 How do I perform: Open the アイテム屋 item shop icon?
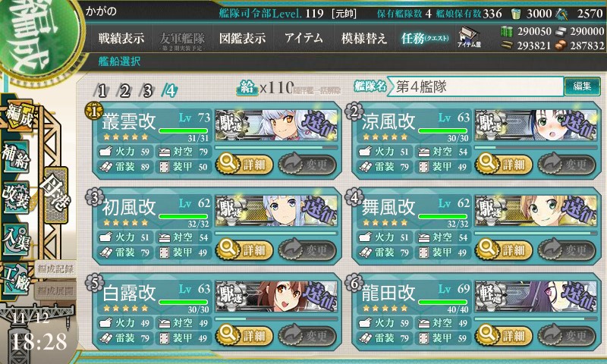pyautogui.click(x=468, y=37)
